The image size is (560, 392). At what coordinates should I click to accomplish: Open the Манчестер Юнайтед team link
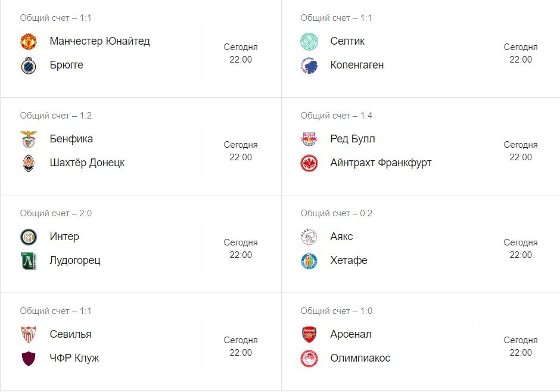(99, 41)
